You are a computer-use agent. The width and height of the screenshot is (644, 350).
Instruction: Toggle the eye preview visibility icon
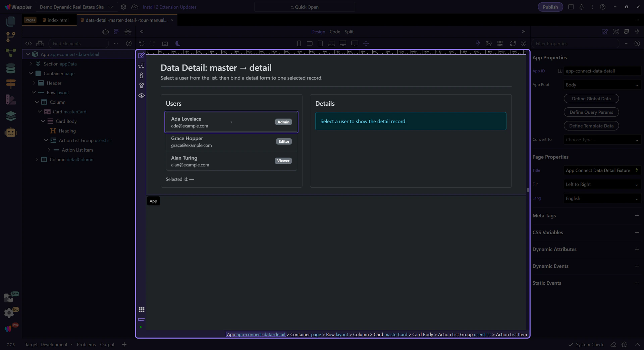142,96
